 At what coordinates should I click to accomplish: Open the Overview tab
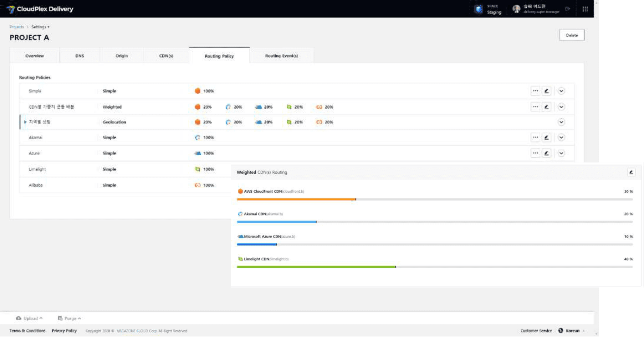[x=35, y=56]
